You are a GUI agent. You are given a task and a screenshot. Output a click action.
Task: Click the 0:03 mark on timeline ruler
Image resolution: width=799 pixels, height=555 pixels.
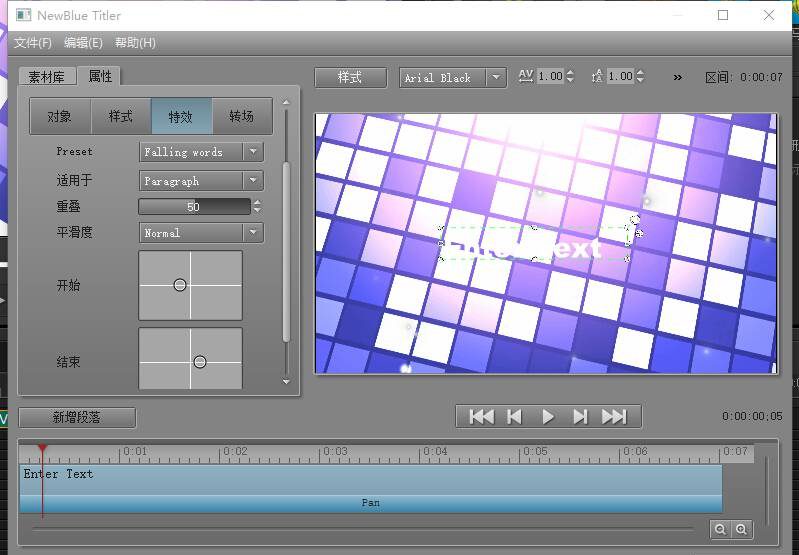336,452
